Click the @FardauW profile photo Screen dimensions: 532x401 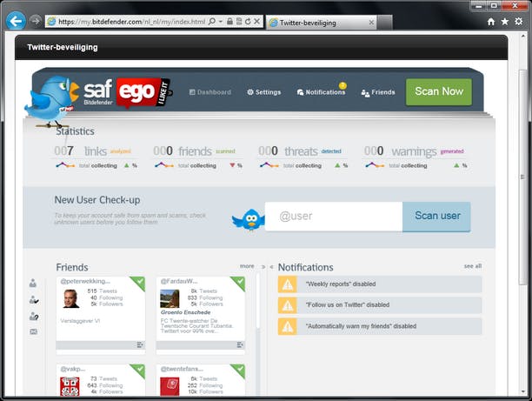170,299
